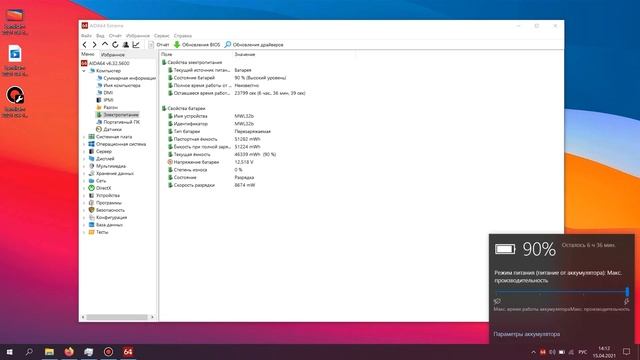
Task: Show hidden tray icons chevron
Action: (x=533, y=352)
